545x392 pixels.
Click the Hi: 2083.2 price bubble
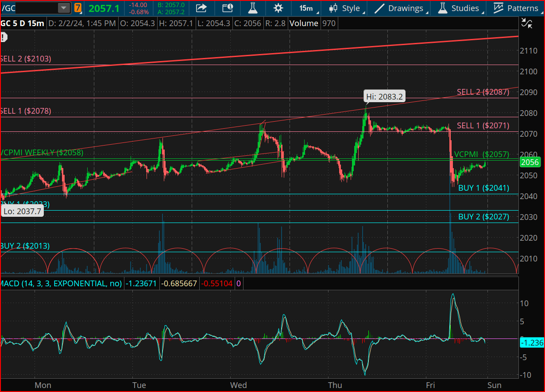point(384,96)
